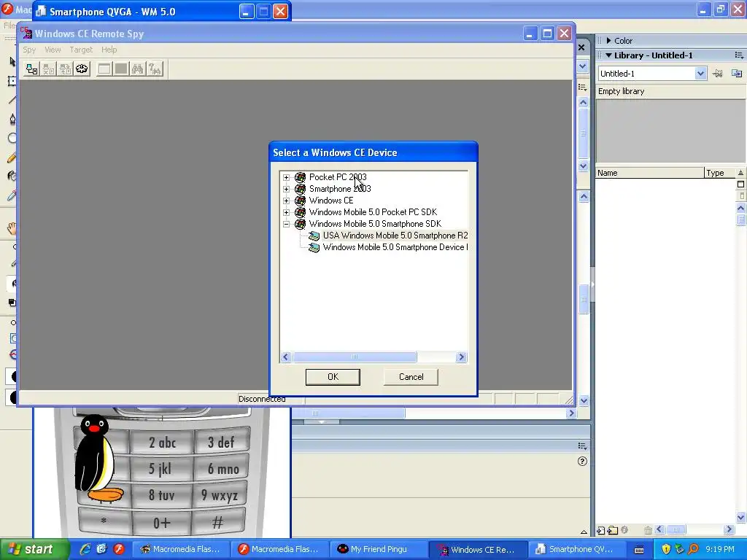Viewport: 747px width, 560px height.
Task: Click New Folder icon at Library bottom
Action: click(613, 530)
